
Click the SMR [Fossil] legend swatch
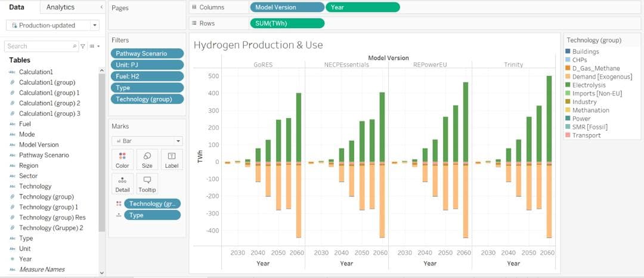tap(568, 127)
